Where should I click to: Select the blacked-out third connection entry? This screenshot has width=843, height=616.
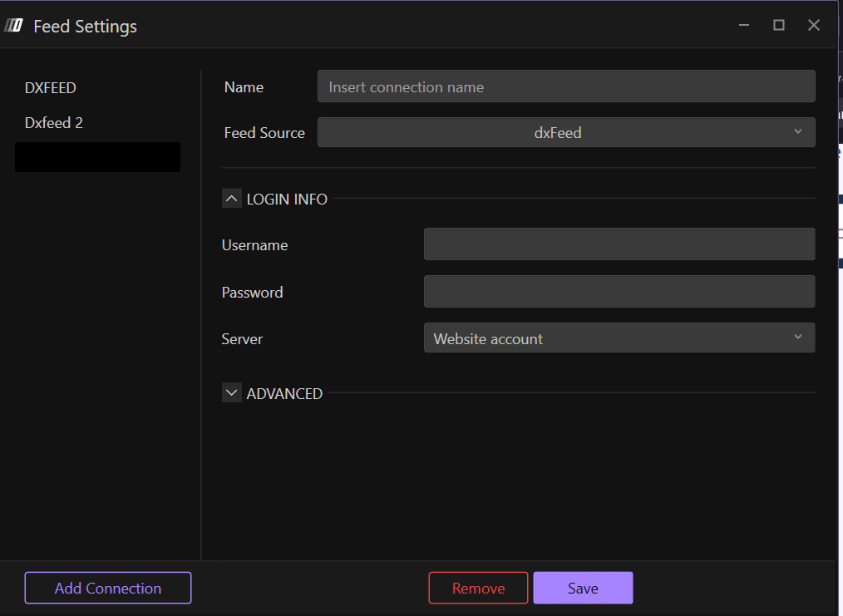pos(97,157)
